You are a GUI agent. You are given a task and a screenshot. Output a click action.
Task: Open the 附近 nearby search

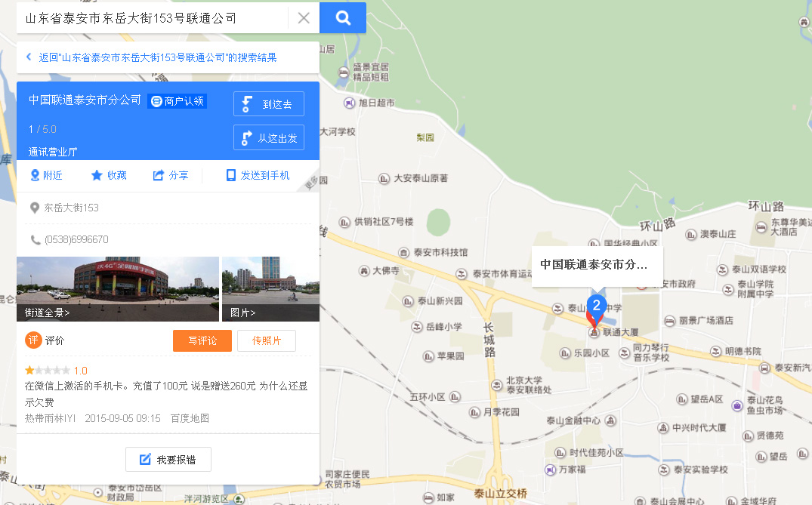click(46, 176)
